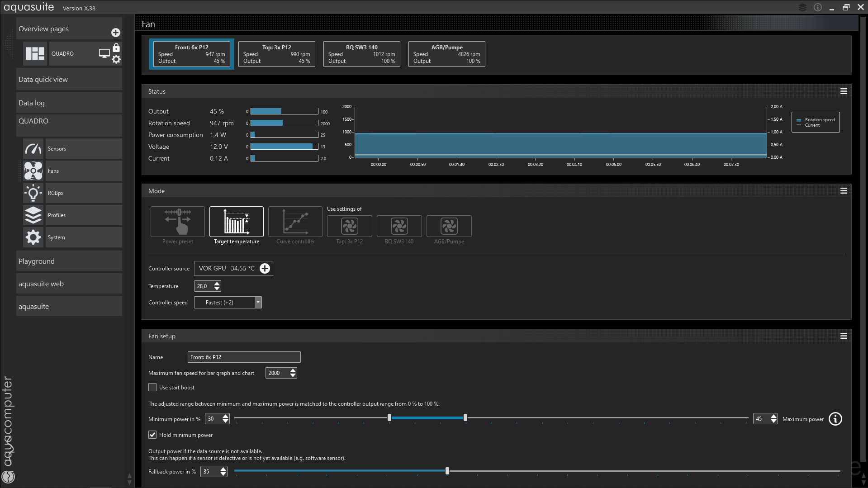Open the System gear icon

(33, 237)
